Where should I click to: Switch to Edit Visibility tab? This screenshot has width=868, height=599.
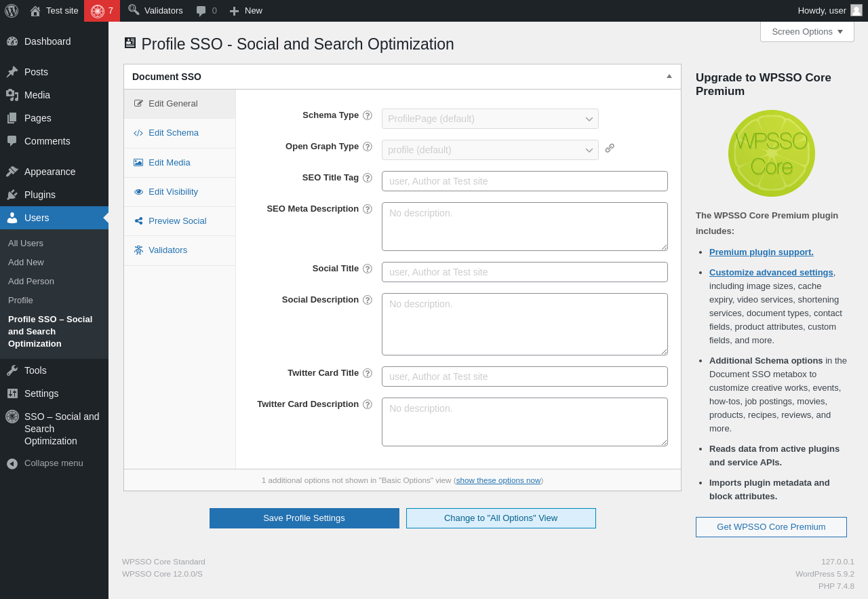point(180,192)
